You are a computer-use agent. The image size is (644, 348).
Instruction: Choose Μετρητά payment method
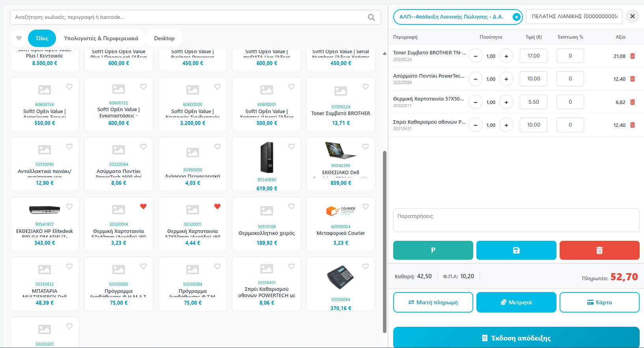pyautogui.click(x=516, y=302)
